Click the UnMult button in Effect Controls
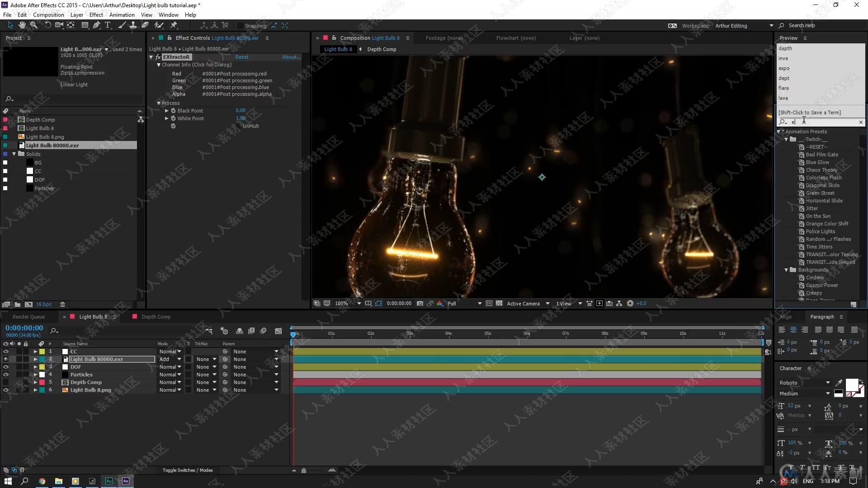The width and height of the screenshot is (868, 488). click(249, 126)
